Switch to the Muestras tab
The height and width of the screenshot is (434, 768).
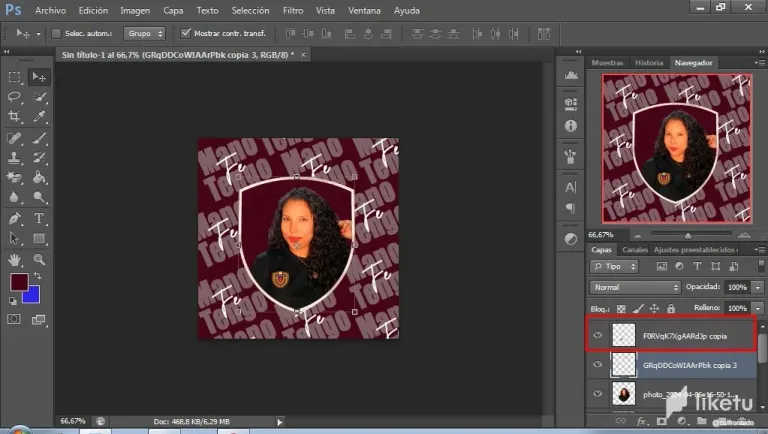(607, 63)
